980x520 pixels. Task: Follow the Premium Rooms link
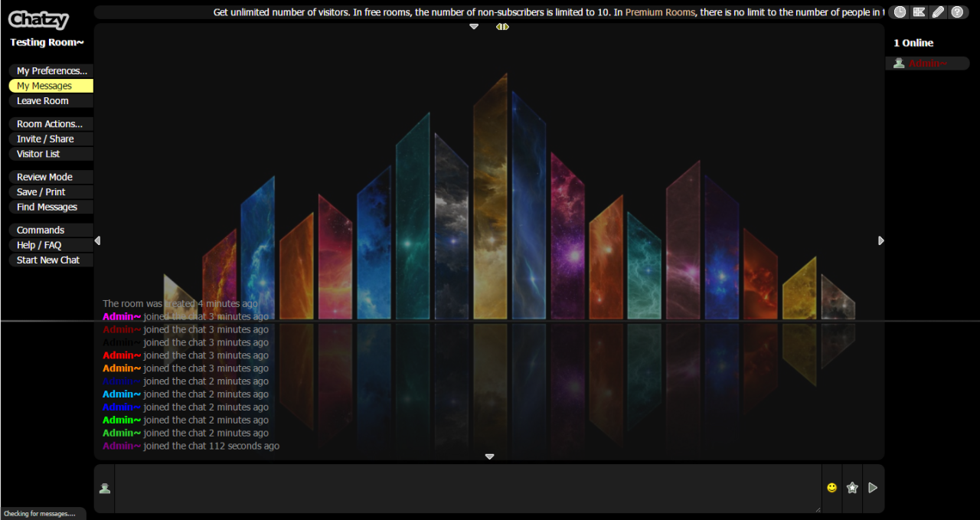660,12
